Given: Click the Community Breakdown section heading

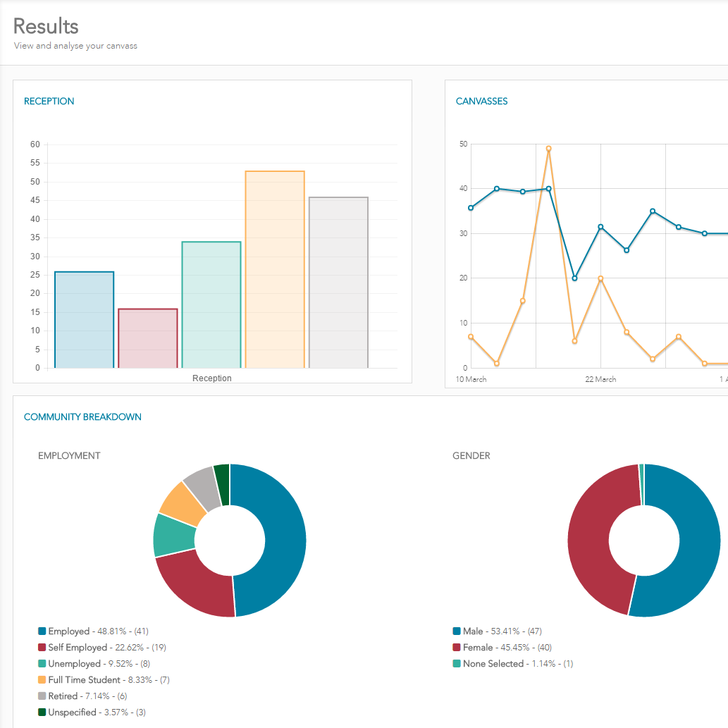Looking at the screenshot, I should coord(82,417).
